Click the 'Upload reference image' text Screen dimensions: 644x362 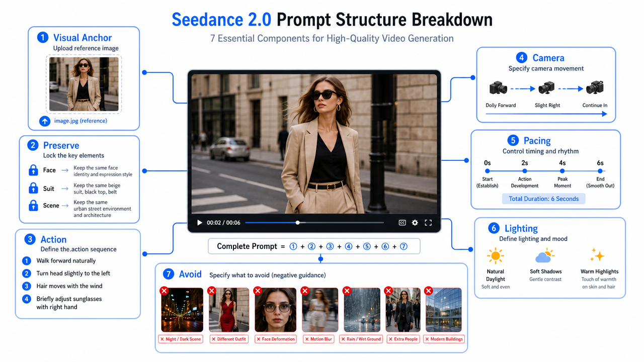(x=86, y=48)
